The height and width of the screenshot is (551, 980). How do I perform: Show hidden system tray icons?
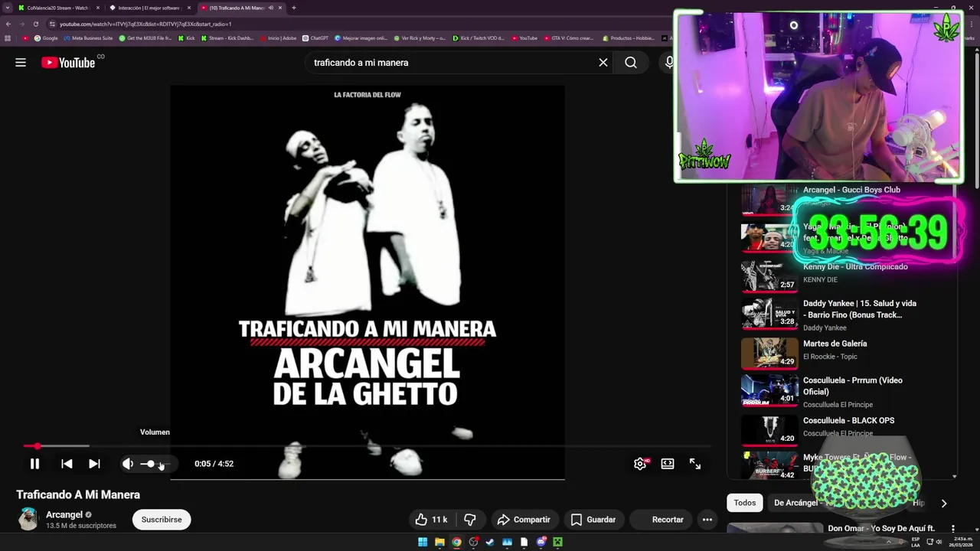pos(889,542)
